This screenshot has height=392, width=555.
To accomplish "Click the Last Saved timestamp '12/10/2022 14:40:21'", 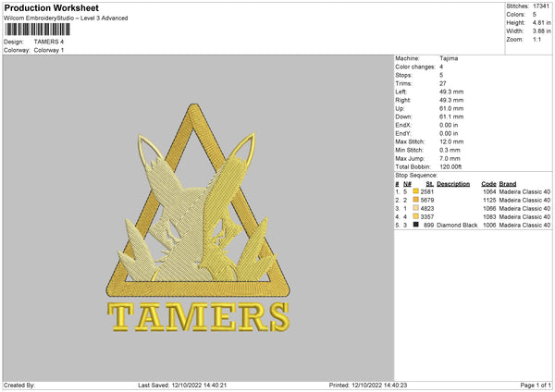I will 199,386.
